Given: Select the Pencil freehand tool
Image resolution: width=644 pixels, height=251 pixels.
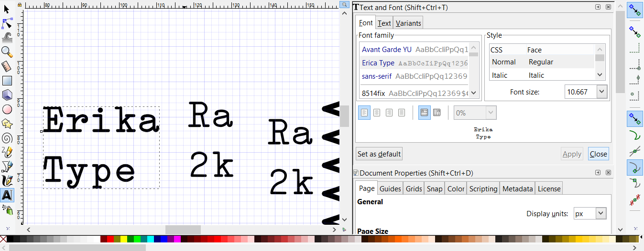Looking at the screenshot, I should point(7,152).
